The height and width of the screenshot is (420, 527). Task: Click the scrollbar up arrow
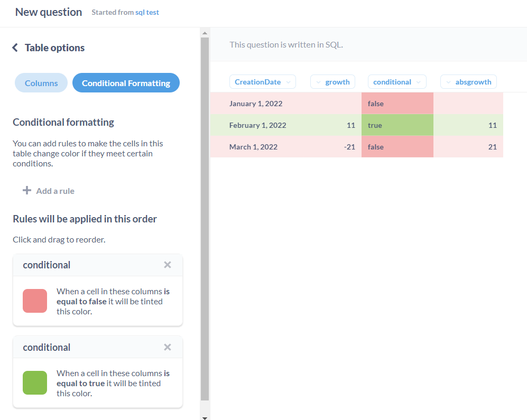click(205, 33)
